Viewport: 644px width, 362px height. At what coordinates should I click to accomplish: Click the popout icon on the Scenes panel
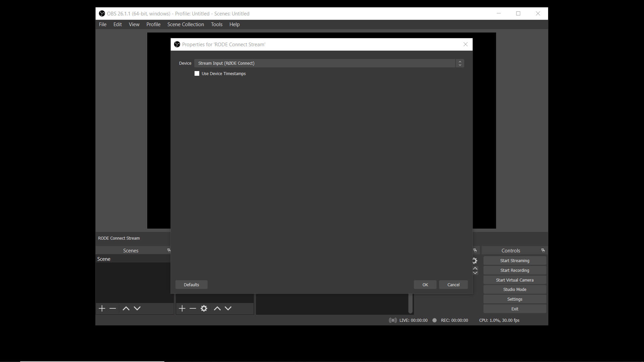click(x=169, y=250)
